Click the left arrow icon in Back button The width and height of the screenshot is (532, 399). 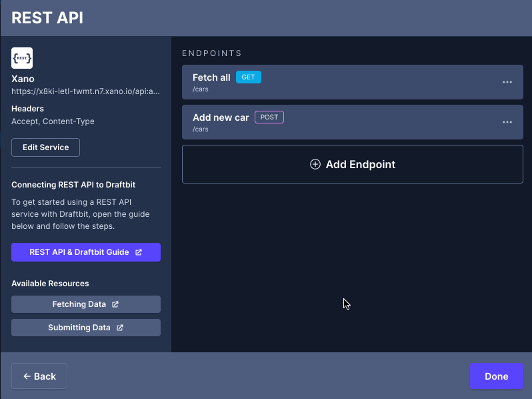[x=27, y=376]
